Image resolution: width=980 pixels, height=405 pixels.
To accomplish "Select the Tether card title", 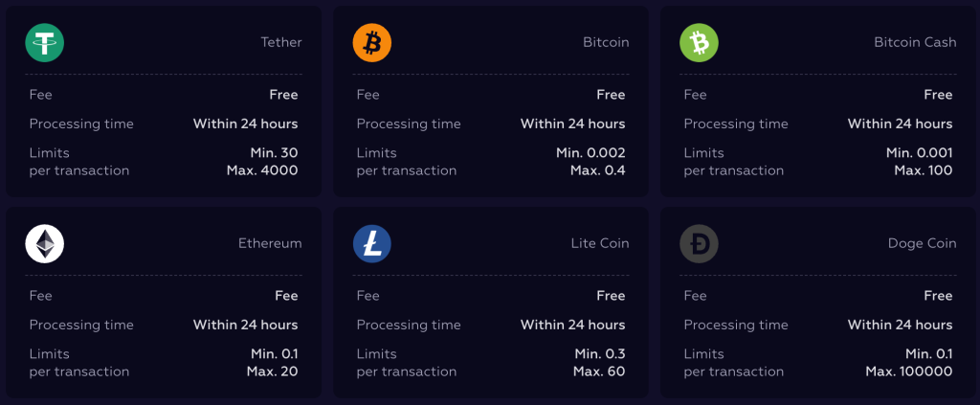I will 280,42.
